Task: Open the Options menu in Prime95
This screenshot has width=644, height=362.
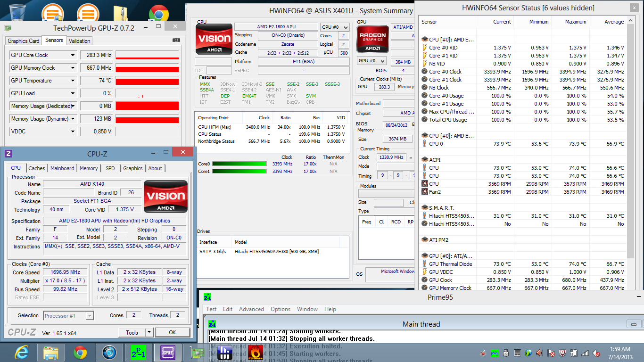Action: [281, 309]
